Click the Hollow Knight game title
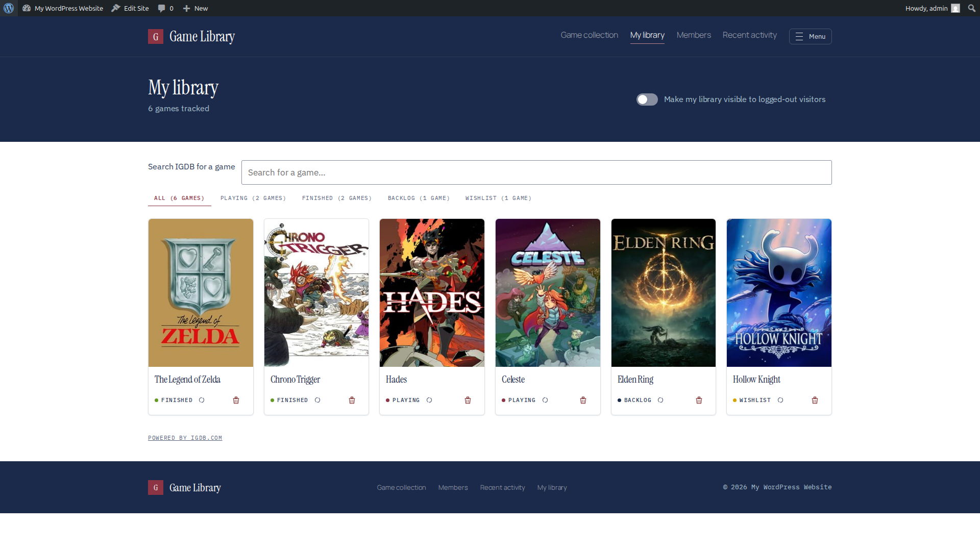Viewport: 980px width, 551px height. [x=756, y=380]
